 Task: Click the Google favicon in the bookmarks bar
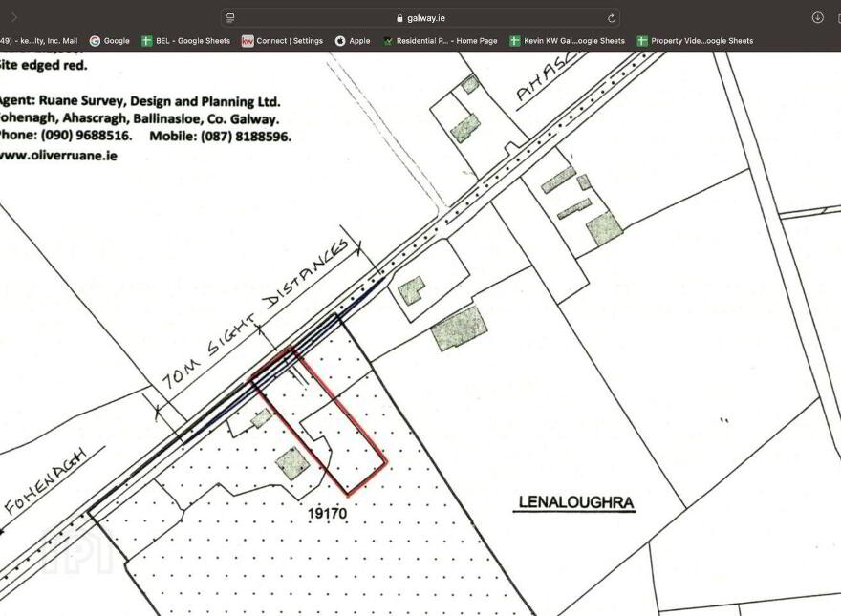click(95, 41)
